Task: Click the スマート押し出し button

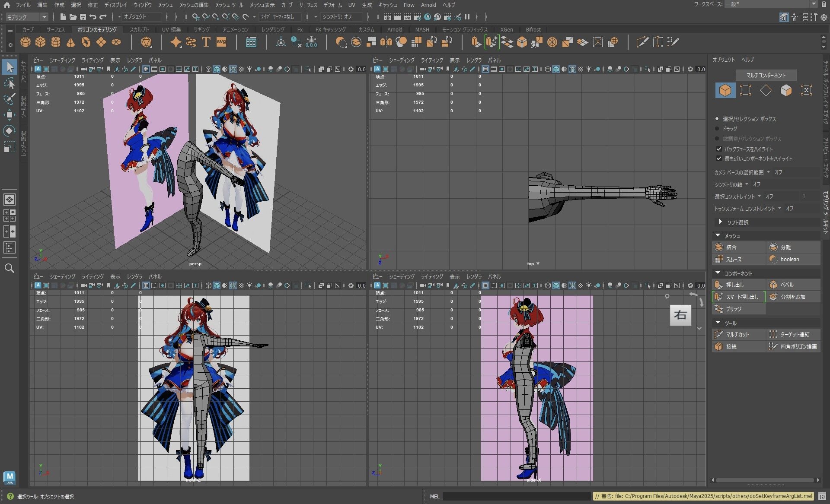Action: 738,297
